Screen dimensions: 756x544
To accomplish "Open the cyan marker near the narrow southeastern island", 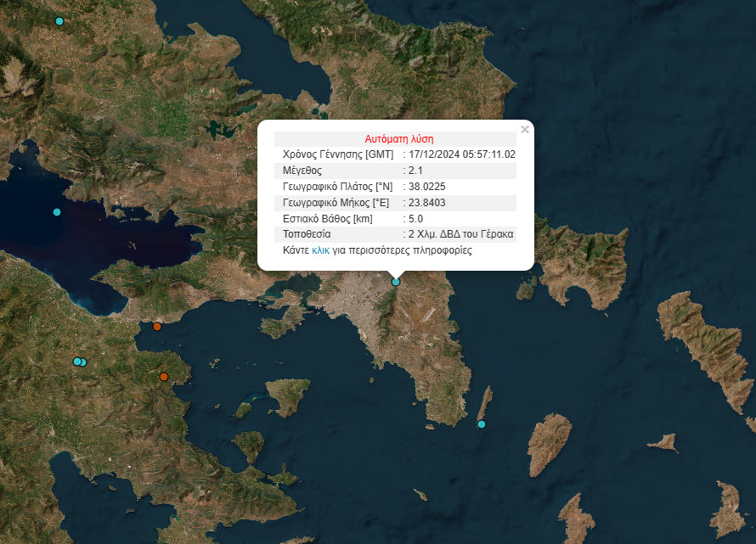I will tap(481, 424).
